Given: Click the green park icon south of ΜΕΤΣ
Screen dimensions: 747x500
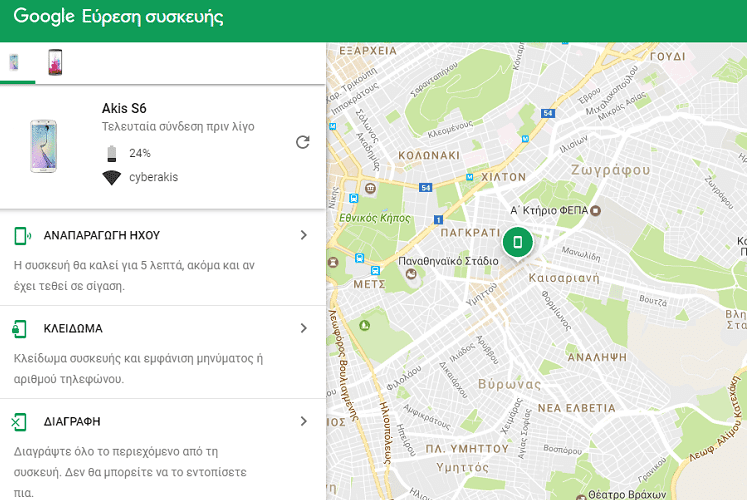Looking at the screenshot, I should click(364, 326).
